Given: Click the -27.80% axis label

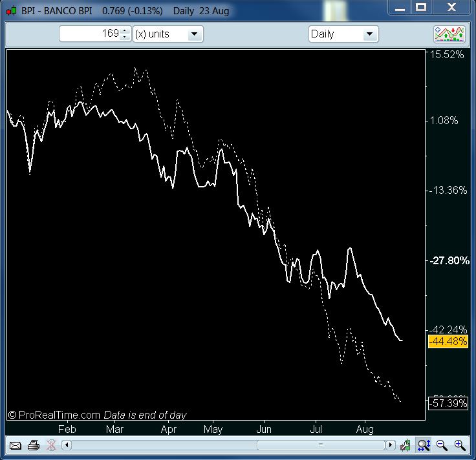Looking at the screenshot, I should 449,260.
